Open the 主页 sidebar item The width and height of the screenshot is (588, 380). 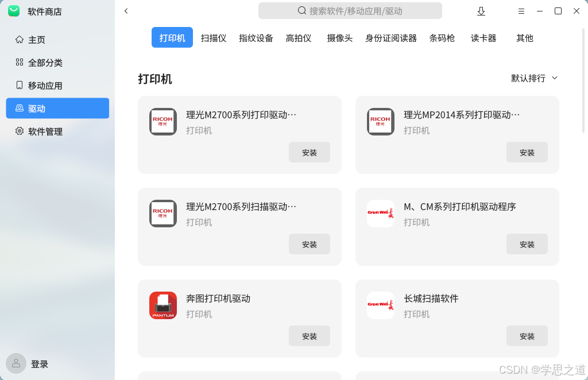click(x=57, y=40)
